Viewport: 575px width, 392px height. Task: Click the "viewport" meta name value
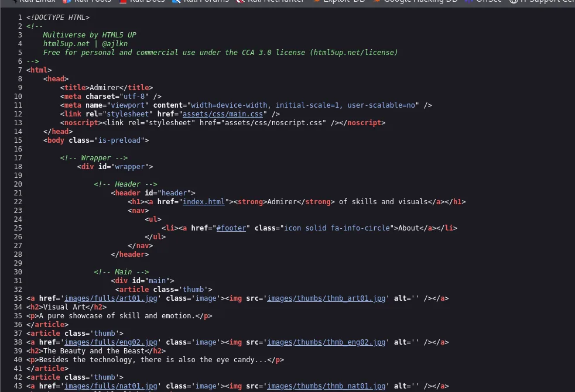(128, 105)
